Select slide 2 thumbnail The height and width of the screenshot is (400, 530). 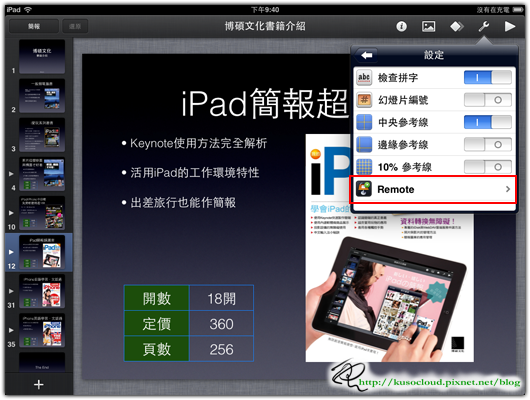[x=42, y=96]
